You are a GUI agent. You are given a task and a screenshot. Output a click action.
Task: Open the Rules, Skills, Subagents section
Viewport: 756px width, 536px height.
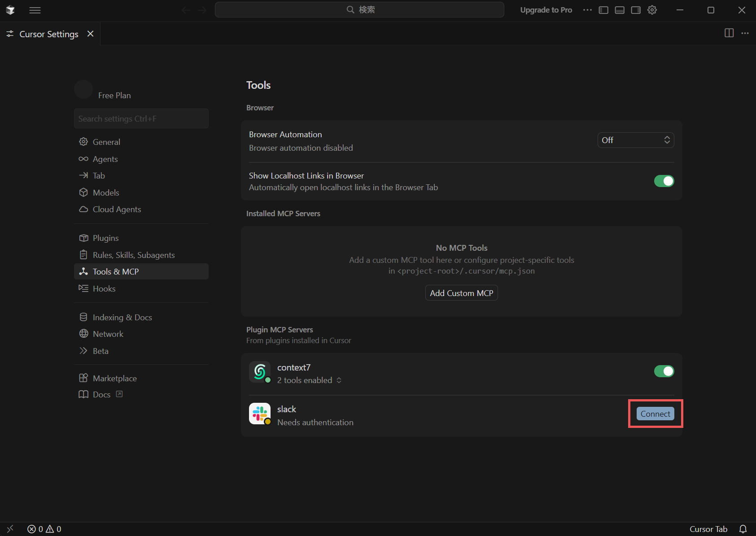(133, 255)
